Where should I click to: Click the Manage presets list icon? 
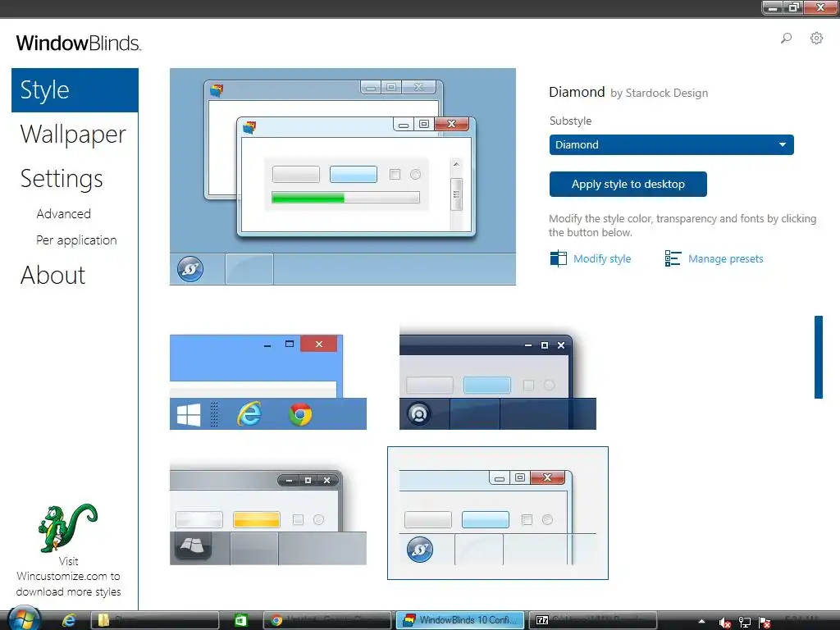click(x=673, y=258)
